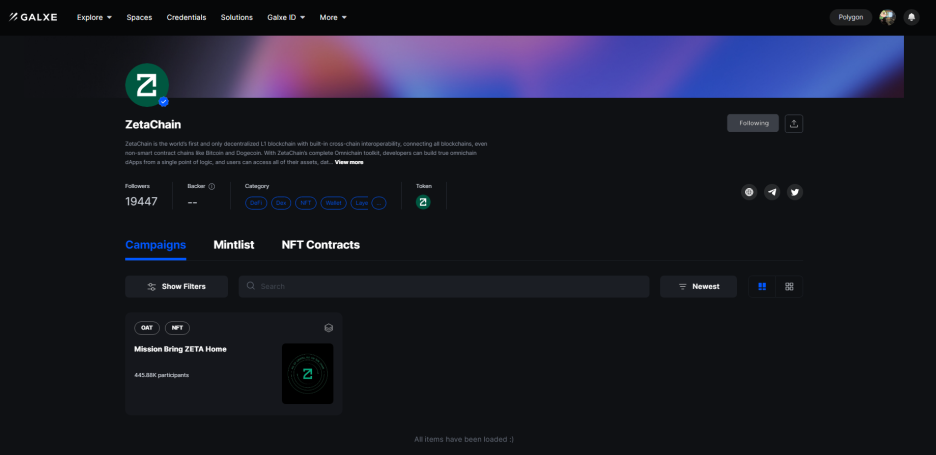Image resolution: width=936 pixels, height=455 pixels.
Task: Click the 445.88K participants text
Action: click(x=162, y=376)
